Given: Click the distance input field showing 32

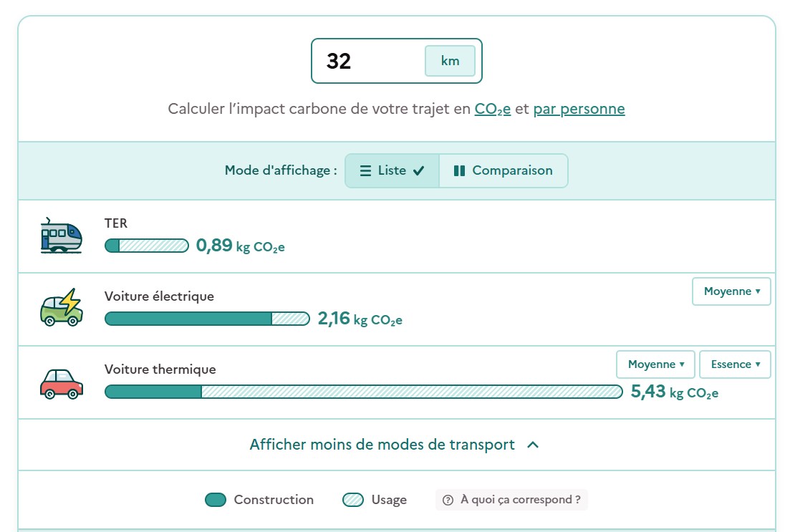Looking at the screenshot, I should point(370,61).
